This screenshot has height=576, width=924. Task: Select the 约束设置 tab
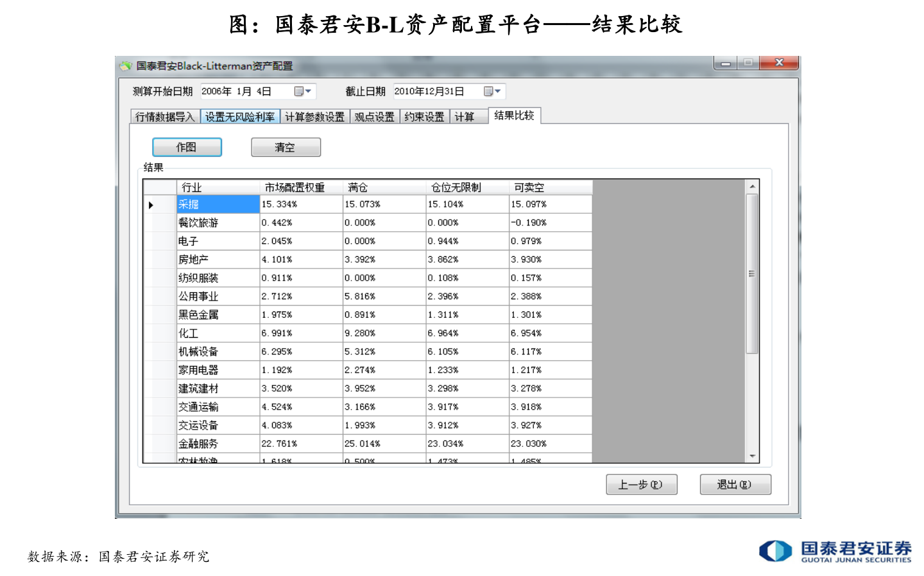click(424, 117)
